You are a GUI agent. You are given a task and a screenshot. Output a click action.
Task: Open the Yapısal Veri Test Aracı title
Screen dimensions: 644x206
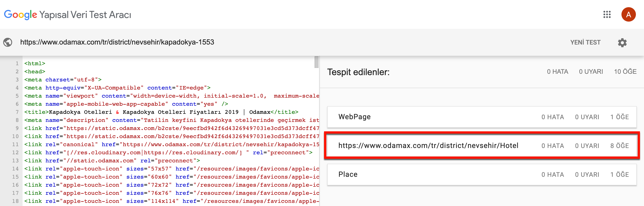85,15
